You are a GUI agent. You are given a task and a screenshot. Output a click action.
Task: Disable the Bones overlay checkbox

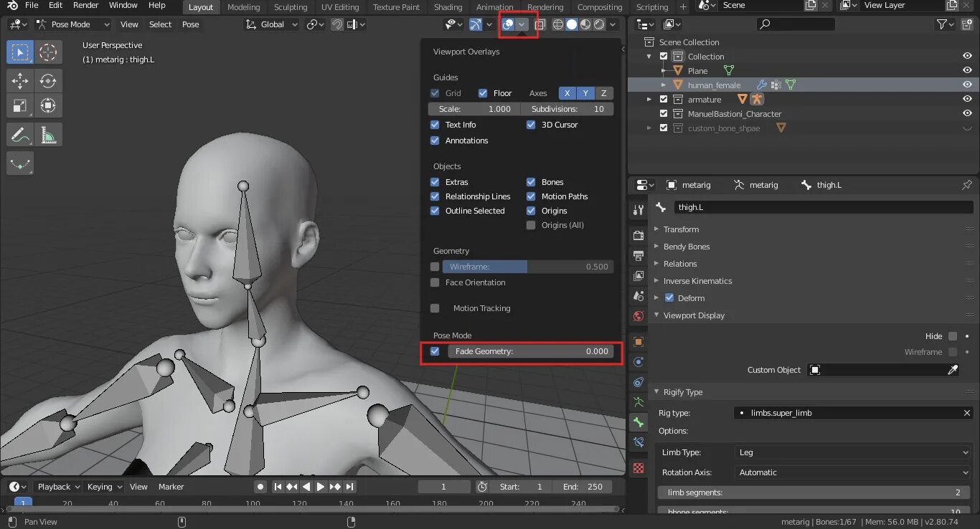tap(531, 182)
